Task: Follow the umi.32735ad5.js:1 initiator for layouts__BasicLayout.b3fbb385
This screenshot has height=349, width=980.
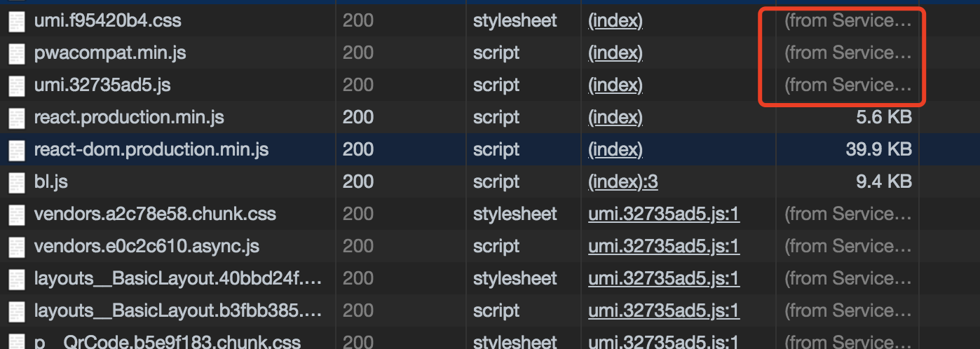Action: tap(664, 311)
